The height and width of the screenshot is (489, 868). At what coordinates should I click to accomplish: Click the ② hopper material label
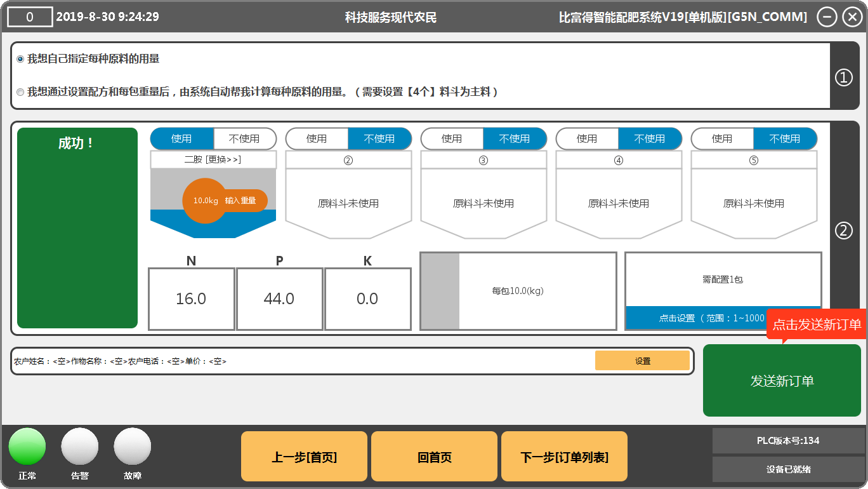pyautogui.click(x=348, y=160)
